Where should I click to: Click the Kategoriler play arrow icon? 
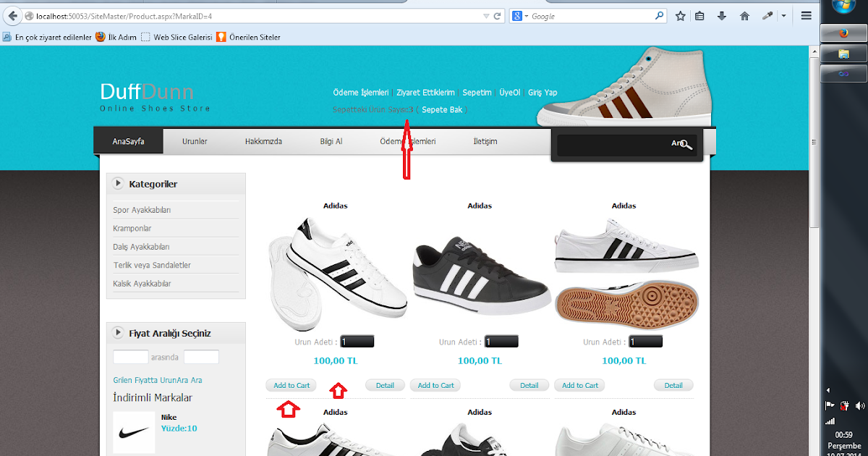118,184
